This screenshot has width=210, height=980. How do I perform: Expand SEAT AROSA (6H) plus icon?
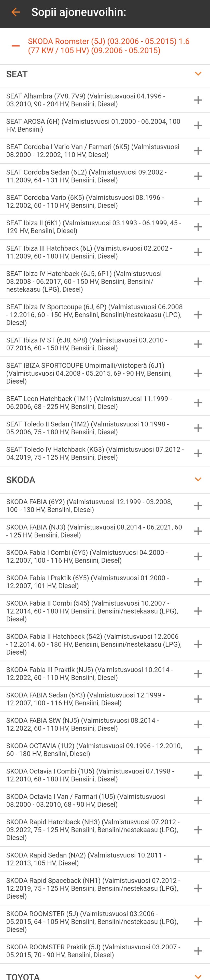pyautogui.click(x=198, y=126)
